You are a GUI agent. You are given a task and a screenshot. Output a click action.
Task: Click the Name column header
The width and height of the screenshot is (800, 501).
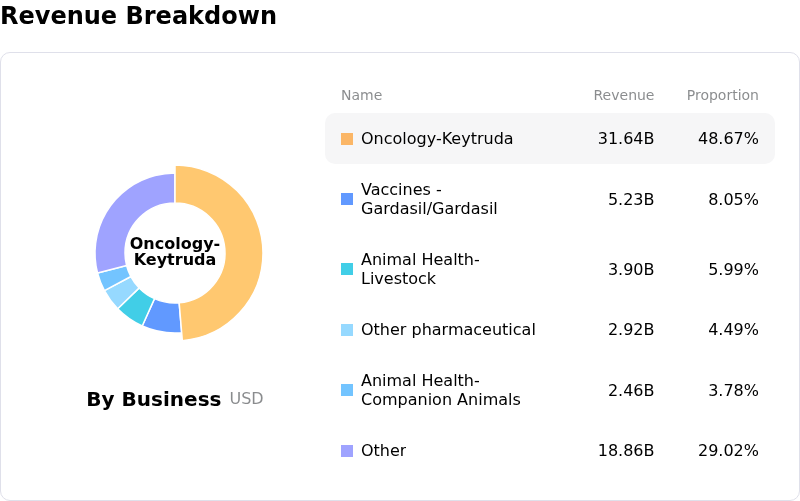pos(361,96)
